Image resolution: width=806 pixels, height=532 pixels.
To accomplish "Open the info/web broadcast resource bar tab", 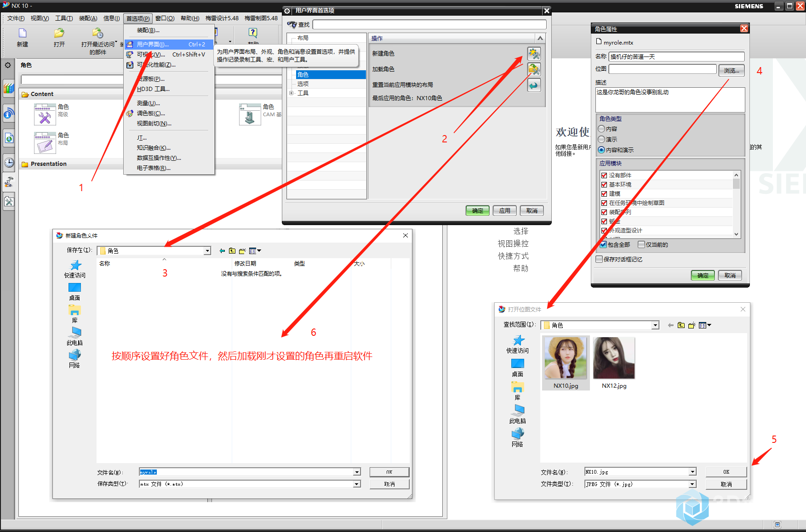I will [x=9, y=113].
